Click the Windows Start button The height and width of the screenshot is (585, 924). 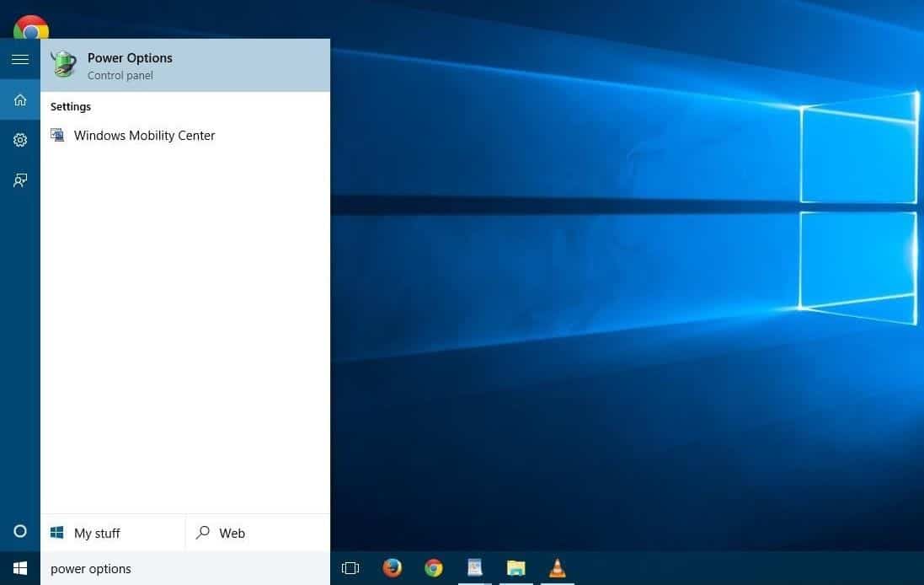(20, 568)
